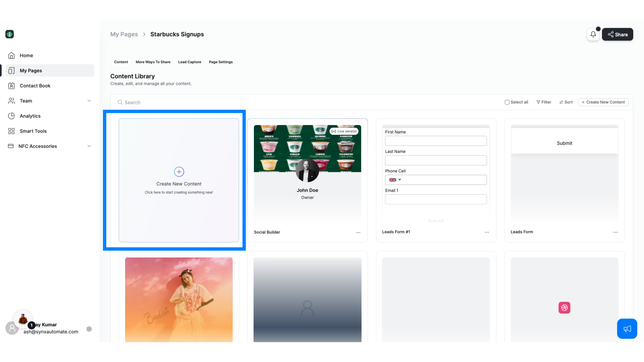
Task: Click toolbar Create New Content button
Action: click(x=603, y=102)
